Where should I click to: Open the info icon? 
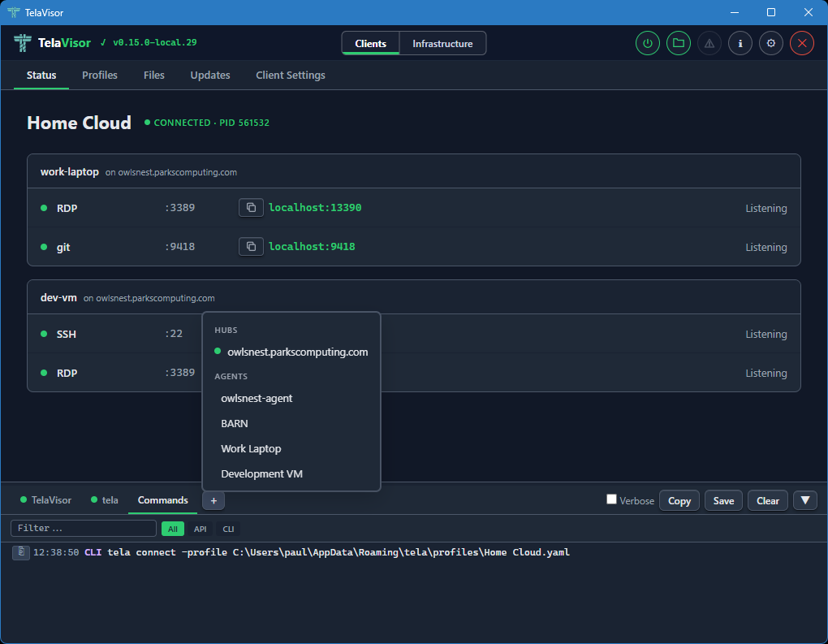tap(740, 43)
